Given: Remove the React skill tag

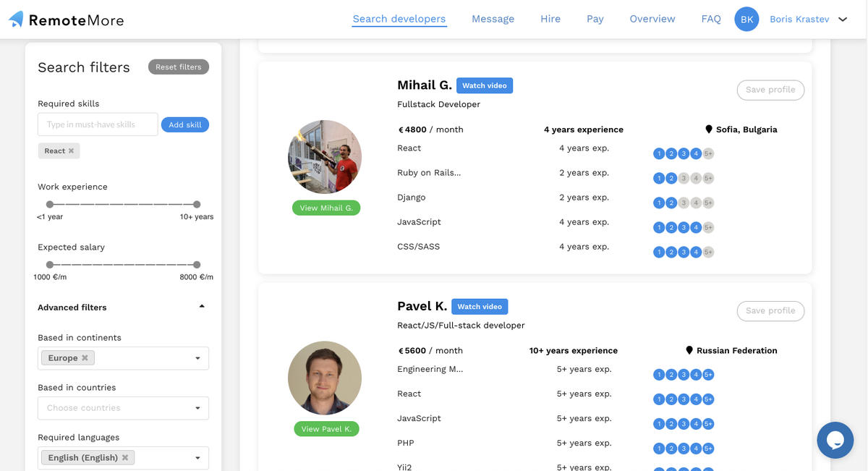Looking at the screenshot, I should pyautogui.click(x=71, y=150).
